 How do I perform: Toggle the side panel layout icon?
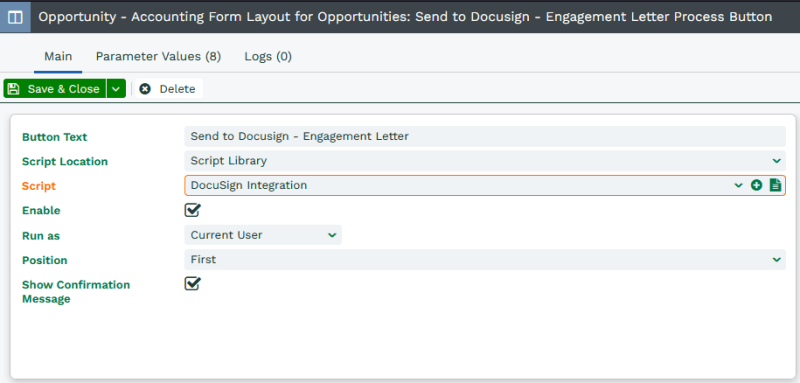click(x=15, y=17)
